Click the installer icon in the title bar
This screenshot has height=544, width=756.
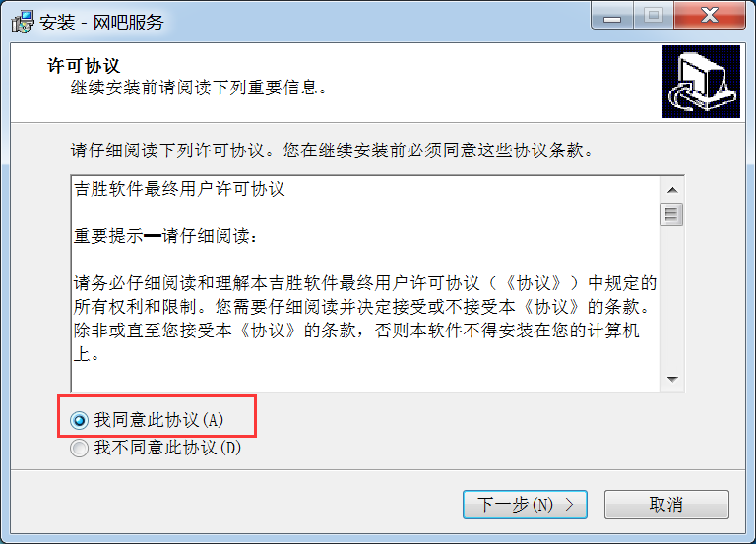[x=23, y=23]
